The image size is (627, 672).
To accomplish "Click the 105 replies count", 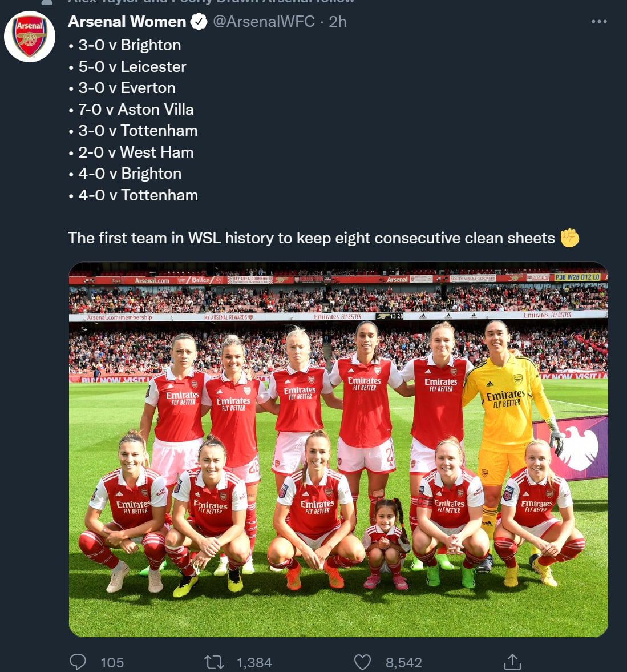I will [112, 662].
